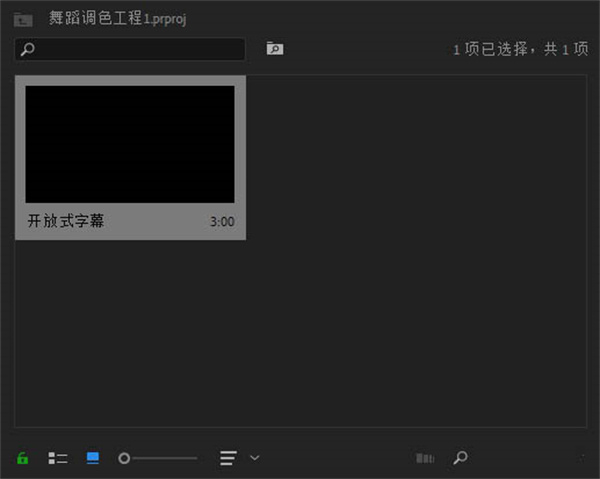Click the dimmed icon in the bottom-right corner

(x=582, y=458)
